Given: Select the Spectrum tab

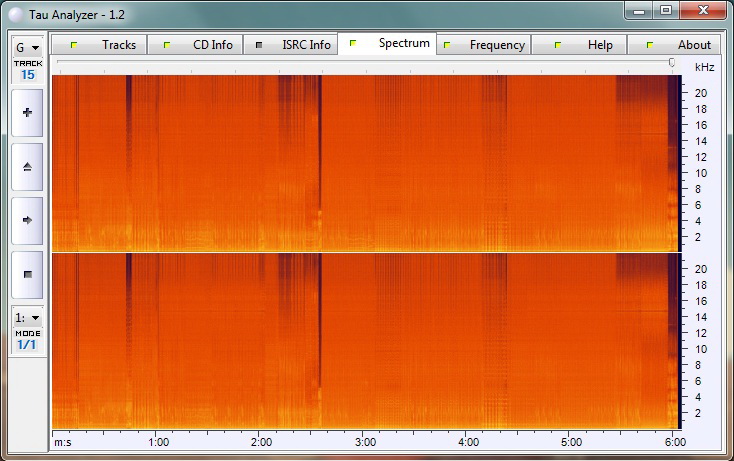Looking at the screenshot, I should (x=387, y=44).
